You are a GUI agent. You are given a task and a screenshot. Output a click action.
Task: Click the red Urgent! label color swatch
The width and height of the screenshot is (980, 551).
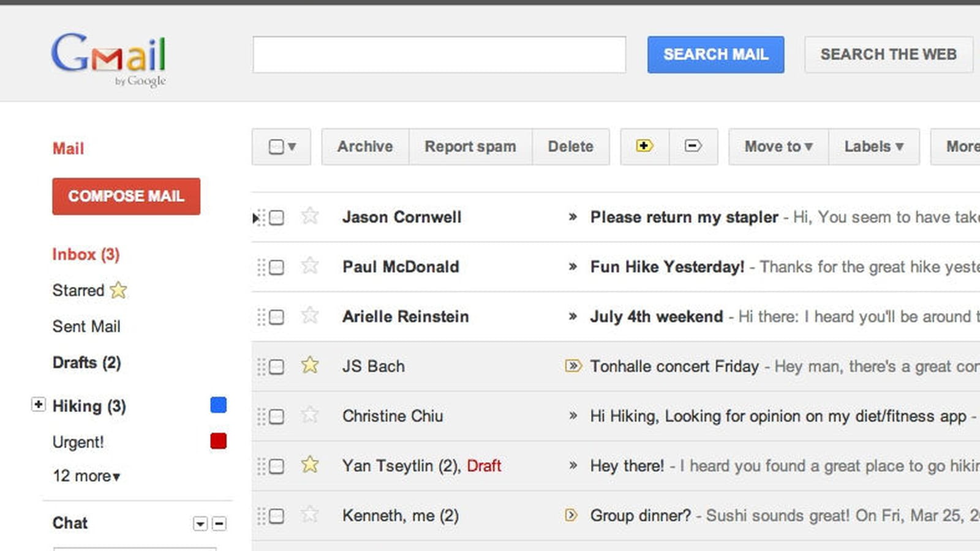tap(219, 441)
